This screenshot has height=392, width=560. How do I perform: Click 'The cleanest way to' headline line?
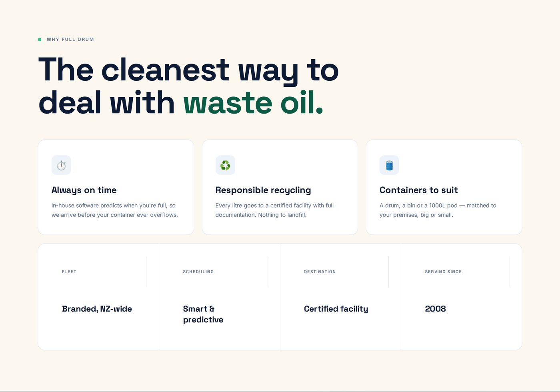coord(188,70)
